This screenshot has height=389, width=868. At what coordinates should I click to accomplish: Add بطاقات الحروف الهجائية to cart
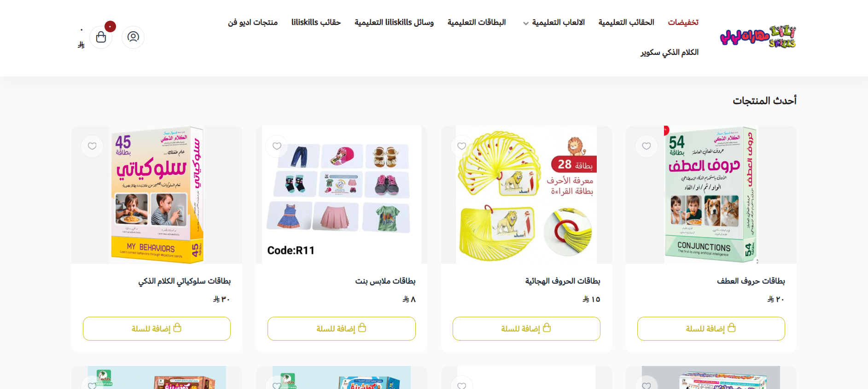[x=526, y=329]
